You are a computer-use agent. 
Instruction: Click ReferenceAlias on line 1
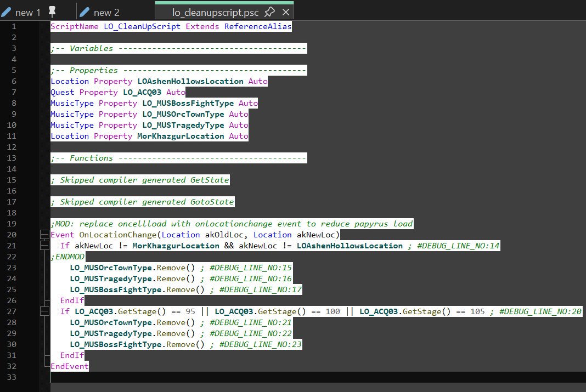tap(257, 26)
